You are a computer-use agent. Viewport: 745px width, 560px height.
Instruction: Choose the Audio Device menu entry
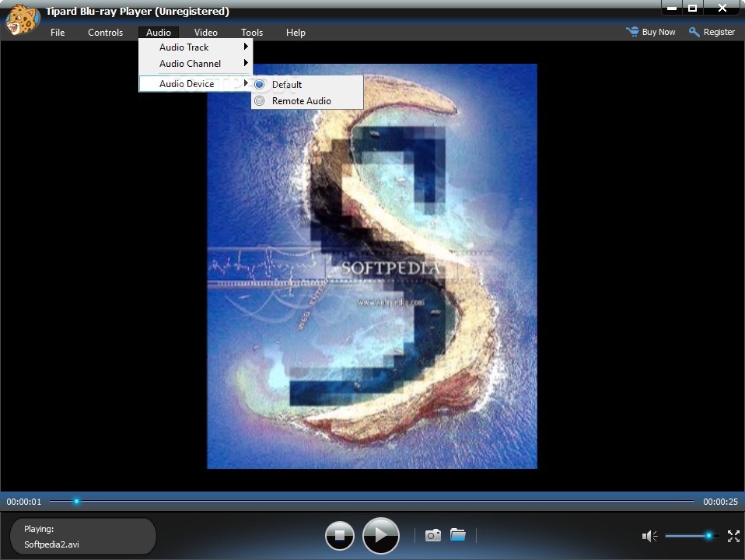click(195, 84)
